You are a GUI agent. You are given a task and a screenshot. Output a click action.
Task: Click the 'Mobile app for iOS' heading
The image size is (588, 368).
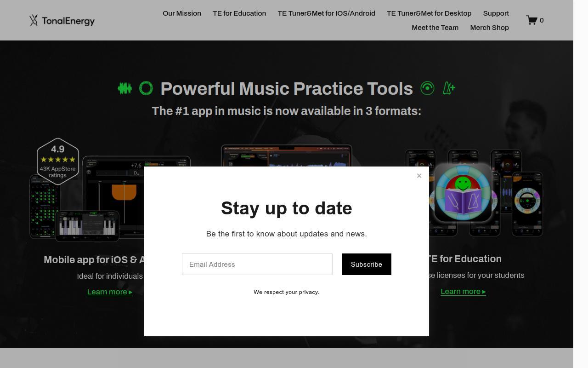point(94,260)
